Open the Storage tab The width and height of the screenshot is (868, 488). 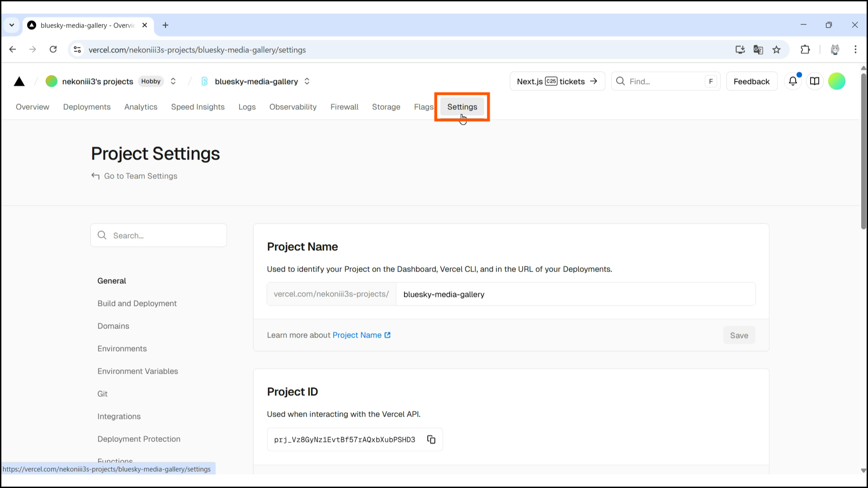(386, 107)
